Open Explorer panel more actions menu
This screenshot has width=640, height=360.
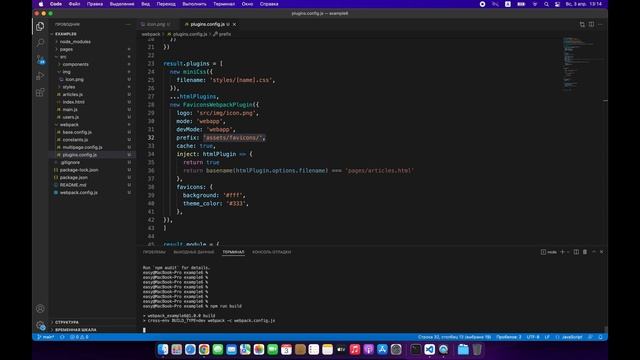point(128,24)
